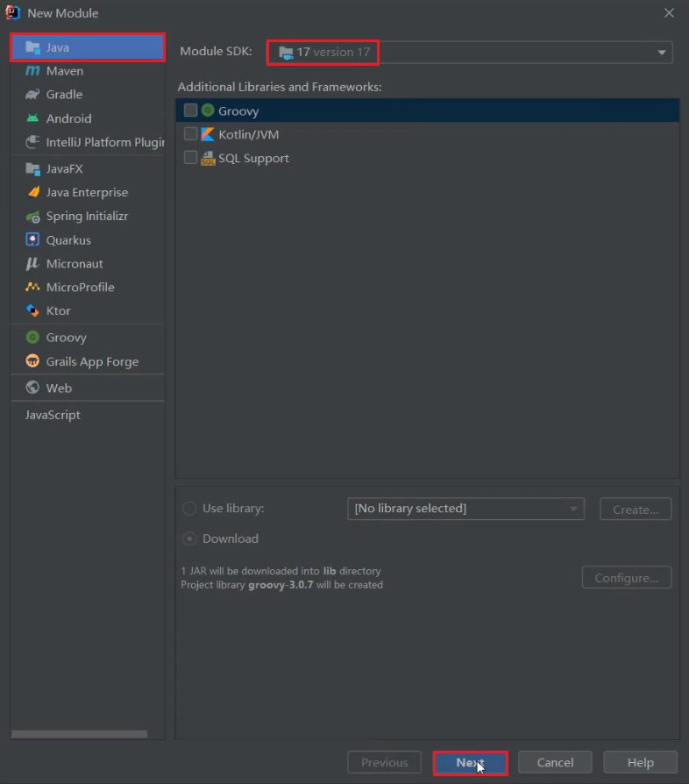Click the Grails App Forge icon

tap(32, 361)
